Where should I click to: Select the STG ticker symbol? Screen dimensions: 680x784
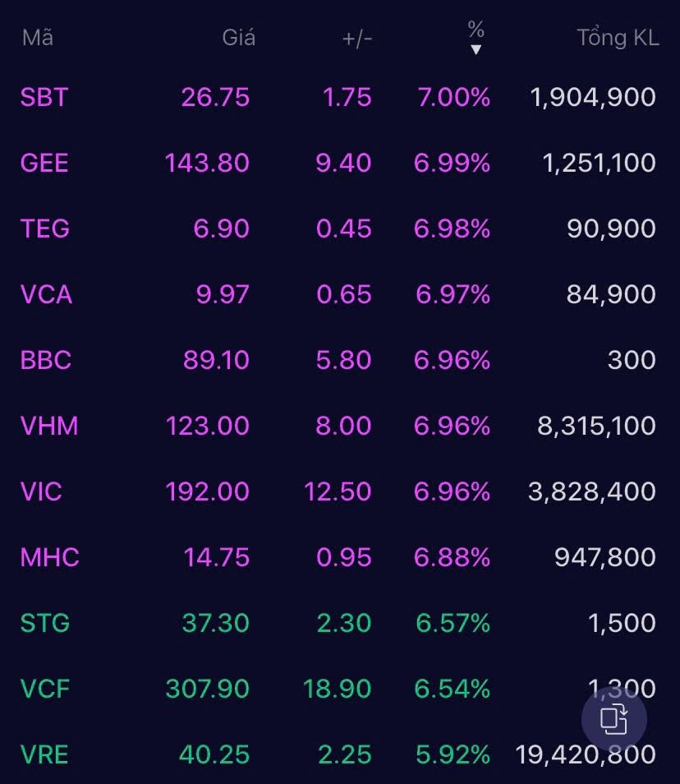(x=44, y=623)
